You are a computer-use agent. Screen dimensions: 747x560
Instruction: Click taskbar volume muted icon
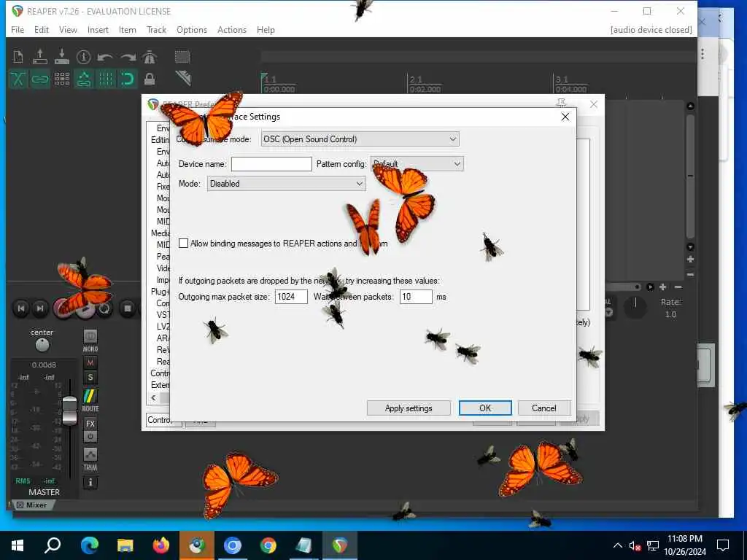(635, 545)
